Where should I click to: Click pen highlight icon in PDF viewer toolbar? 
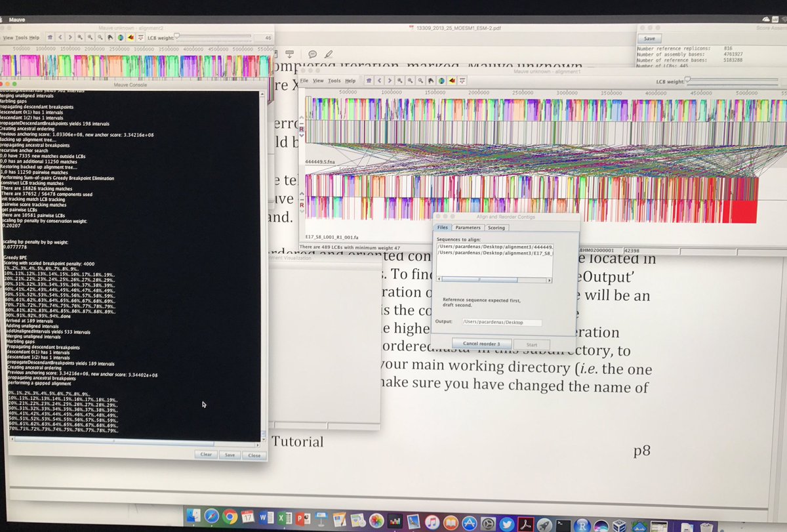click(329, 54)
